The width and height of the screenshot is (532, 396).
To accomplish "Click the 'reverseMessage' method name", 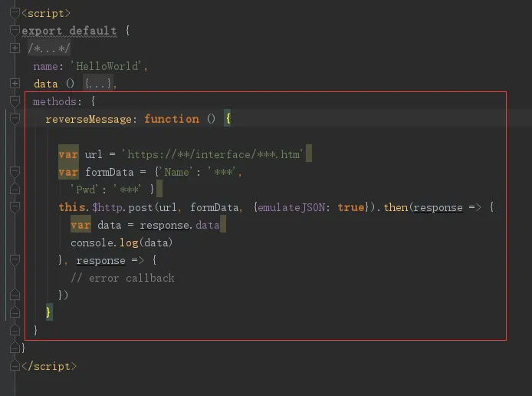I will (x=89, y=119).
